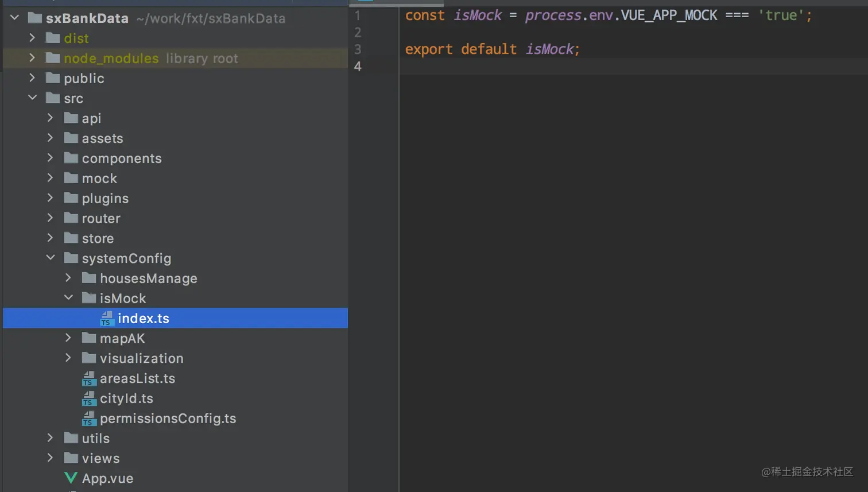Select the components folder in tree
The width and height of the screenshot is (868, 492).
point(121,158)
